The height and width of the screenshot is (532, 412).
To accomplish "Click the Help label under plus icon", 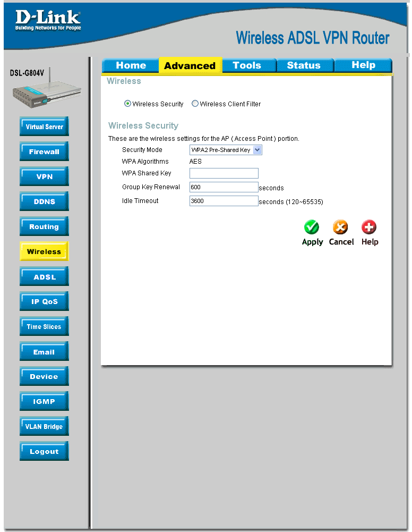I will (x=370, y=242).
